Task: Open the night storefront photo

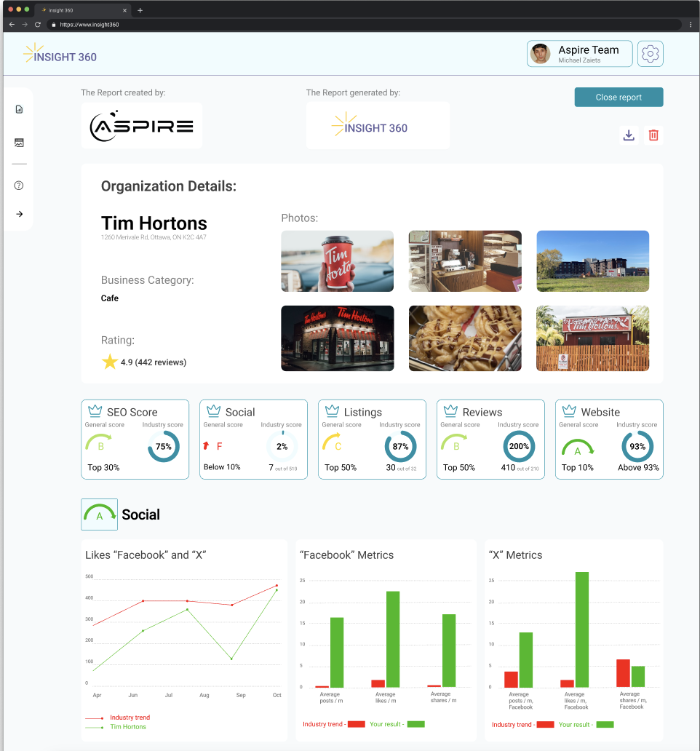Action: pos(337,338)
